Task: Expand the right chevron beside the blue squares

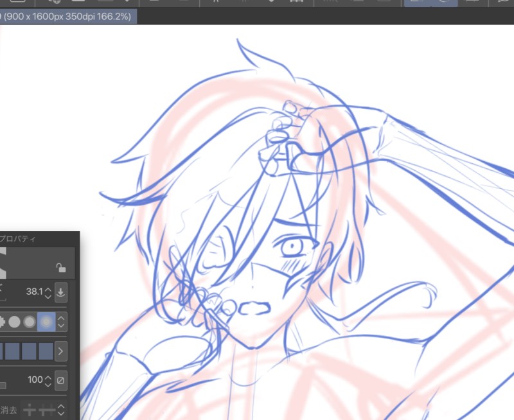Action: 61,351
